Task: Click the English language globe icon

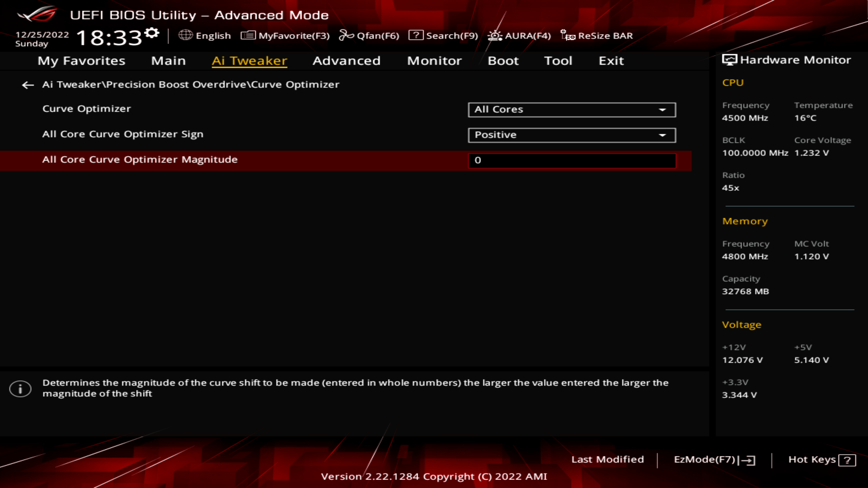Action: (x=186, y=35)
